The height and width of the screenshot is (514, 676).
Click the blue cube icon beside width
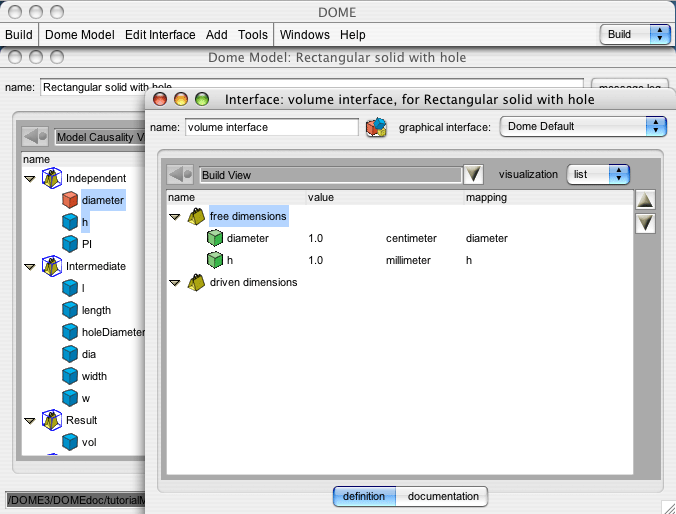point(70,376)
